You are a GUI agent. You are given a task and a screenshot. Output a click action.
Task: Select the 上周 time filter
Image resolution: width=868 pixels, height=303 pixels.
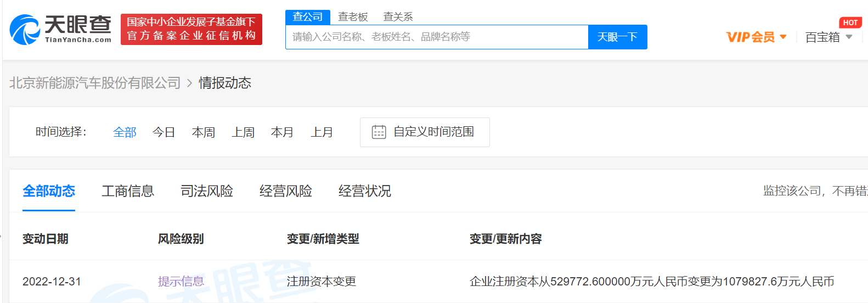pos(243,132)
